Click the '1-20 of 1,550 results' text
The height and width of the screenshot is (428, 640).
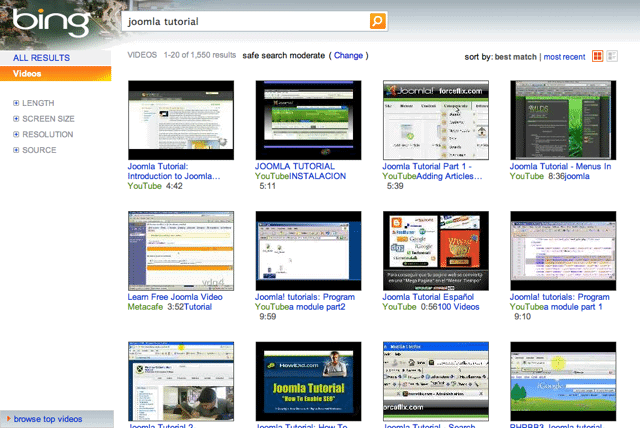200,55
